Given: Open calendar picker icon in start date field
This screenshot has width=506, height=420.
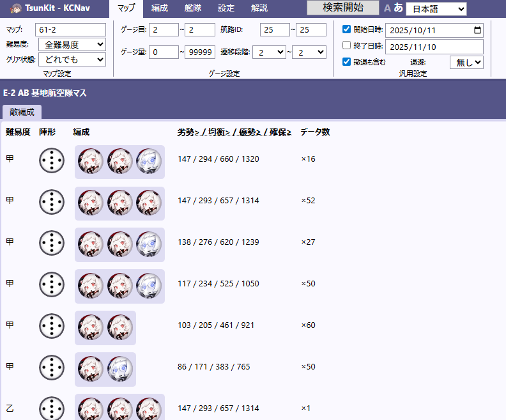Looking at the screenshot, I should point(478,30).
